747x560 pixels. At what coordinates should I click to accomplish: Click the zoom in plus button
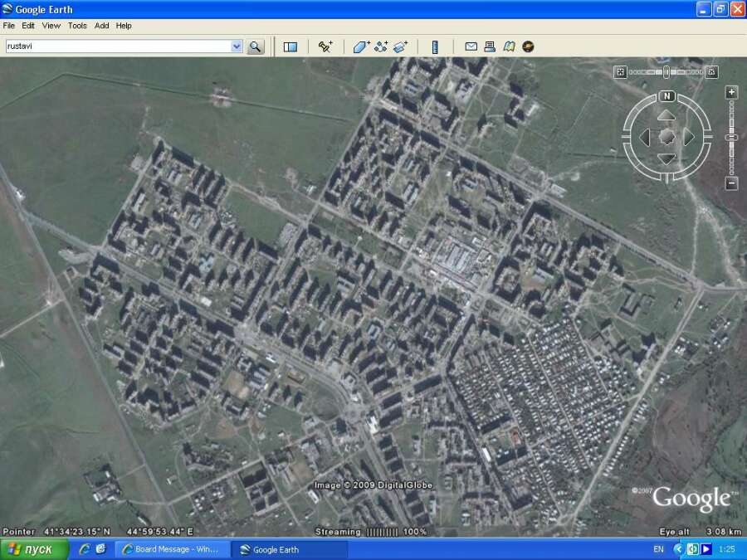(x=731, y=92)
